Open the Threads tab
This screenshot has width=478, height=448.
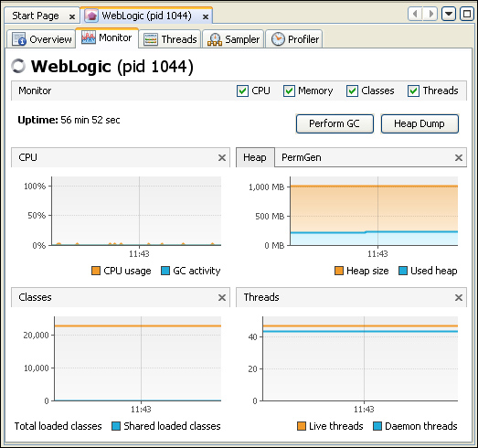[x=170, y=39]
